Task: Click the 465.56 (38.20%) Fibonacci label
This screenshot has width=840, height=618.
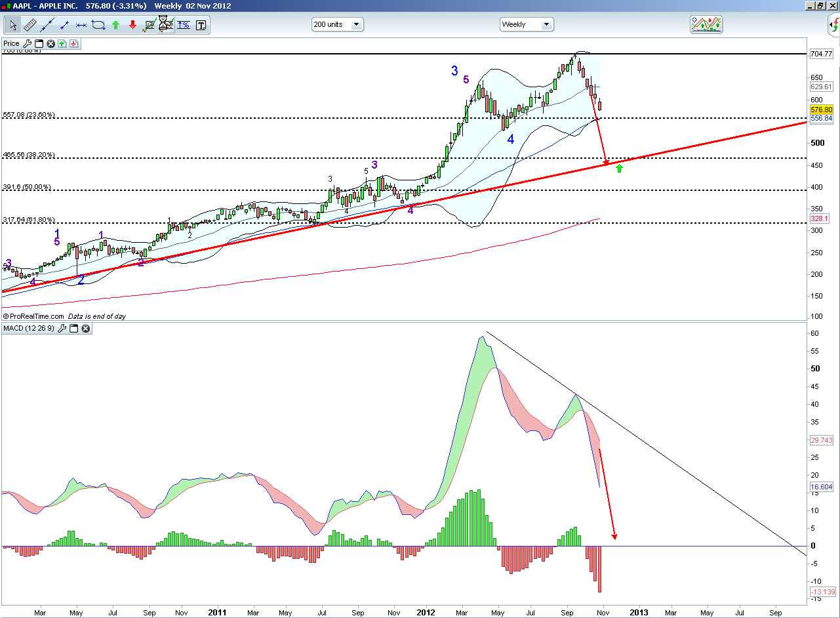Action: pos(29,155)
